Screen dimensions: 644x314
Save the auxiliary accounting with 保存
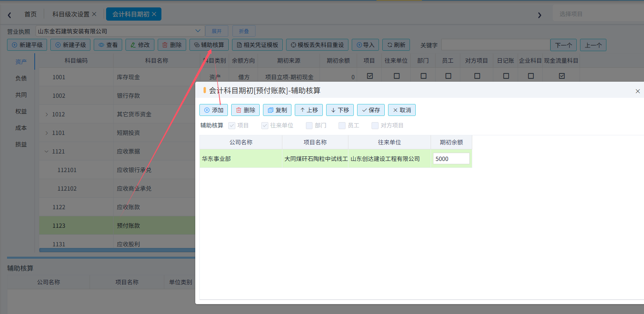click(x=371, y=110)
